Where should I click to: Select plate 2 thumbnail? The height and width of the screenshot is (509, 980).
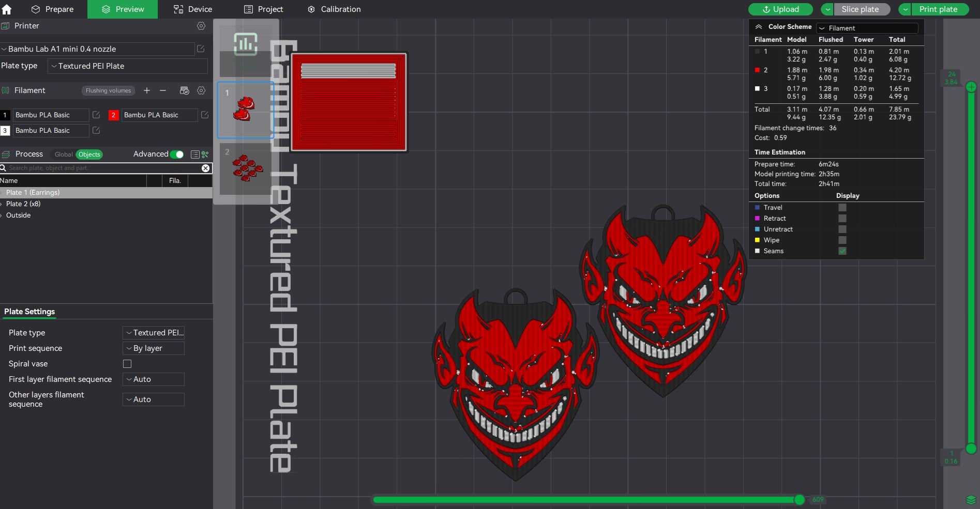click(x=246, y=169)
